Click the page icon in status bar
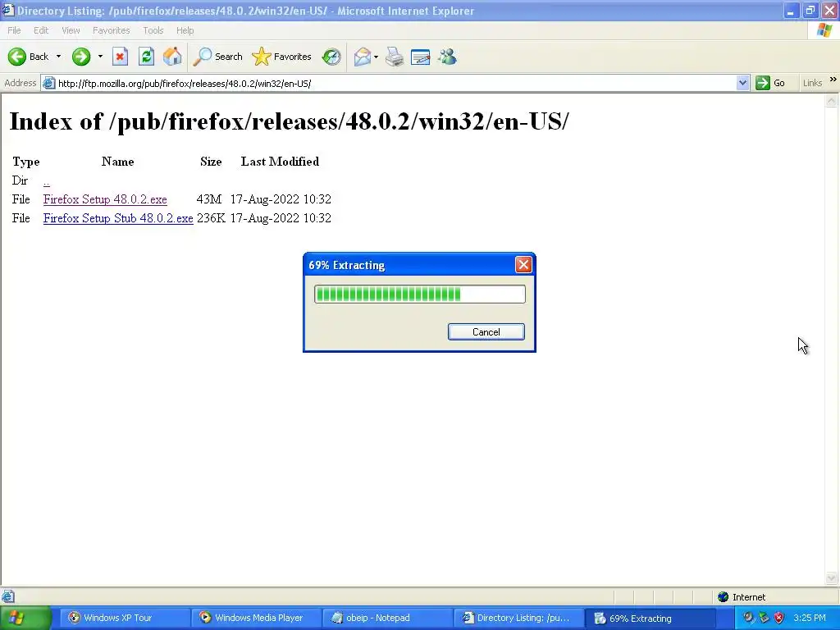This screenshot has width=840, height=630. pyautogui.click(x=8, y=596)
